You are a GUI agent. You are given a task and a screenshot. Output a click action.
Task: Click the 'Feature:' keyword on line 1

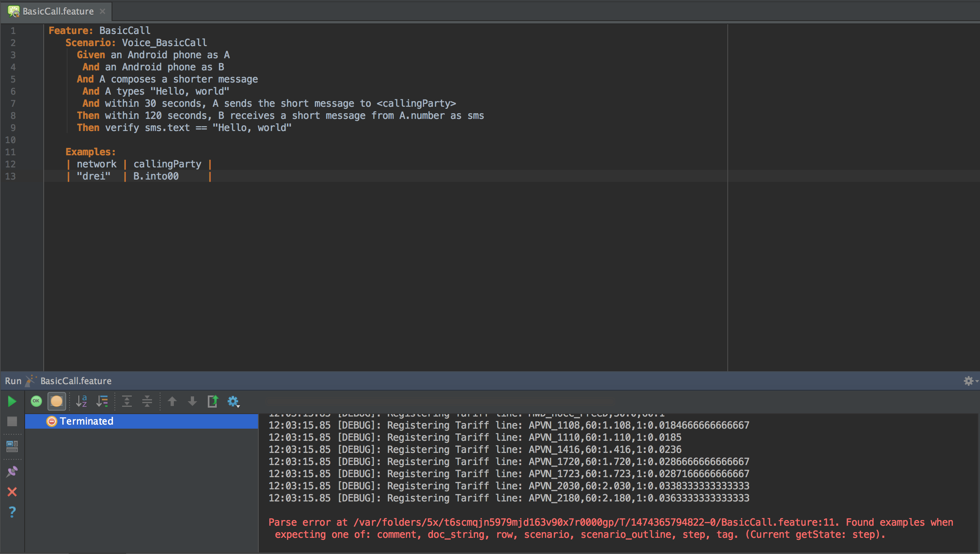(x=71, y=30)
